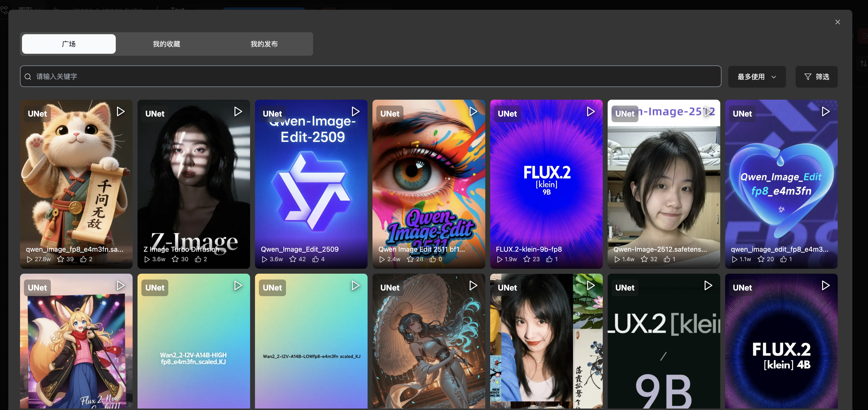Open the FLUX.2 [klein] 4B thumbnail

coord(781,341)
